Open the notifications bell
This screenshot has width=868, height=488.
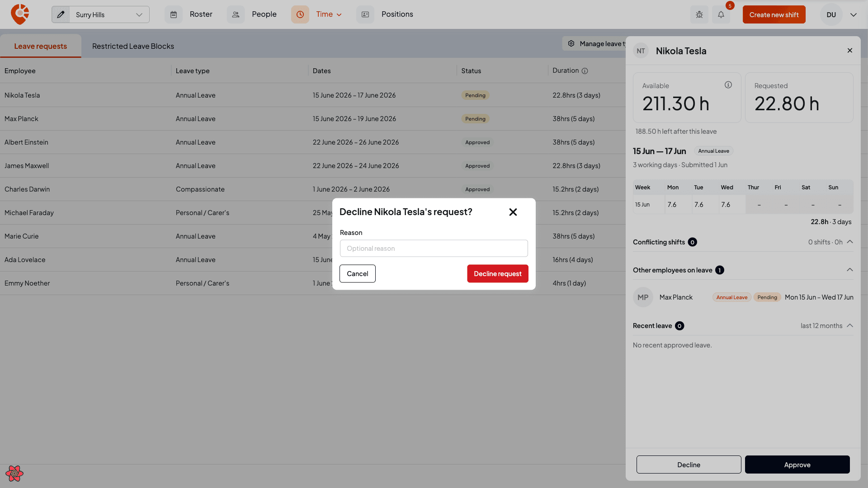click(721, 14)
